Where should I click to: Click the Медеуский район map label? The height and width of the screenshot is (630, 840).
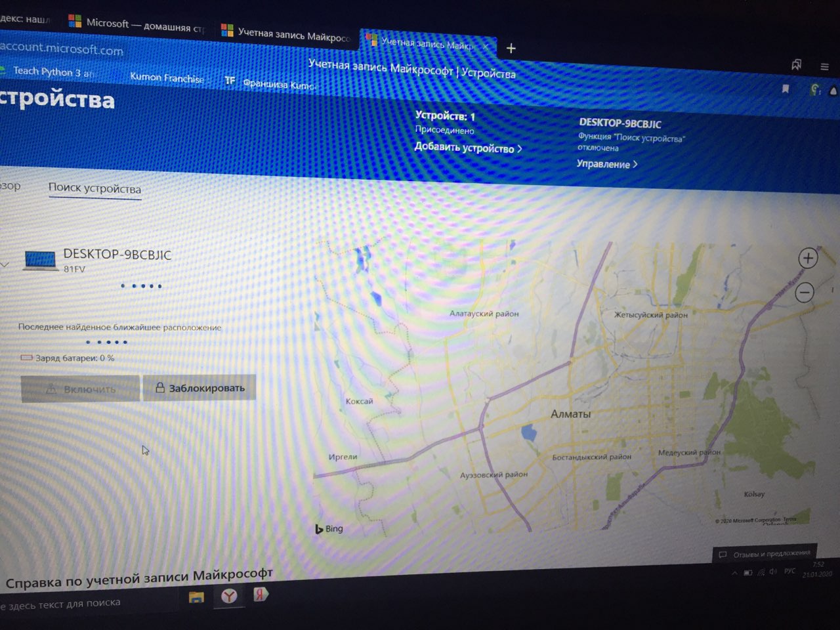click(689, 452)
